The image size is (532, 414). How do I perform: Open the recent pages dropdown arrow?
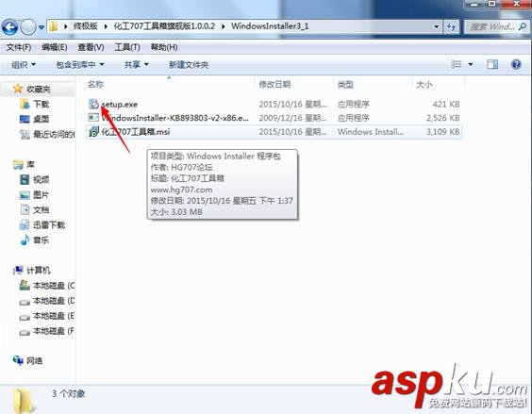[x=42, y=27]
